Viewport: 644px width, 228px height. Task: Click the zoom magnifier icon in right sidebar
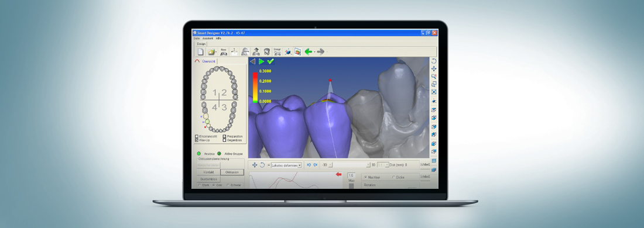(434, 76)
